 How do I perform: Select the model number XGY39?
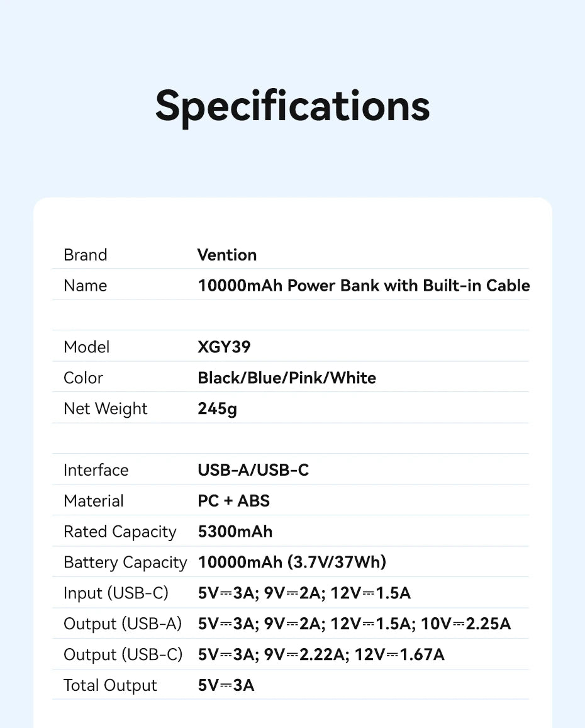point(224,347)
